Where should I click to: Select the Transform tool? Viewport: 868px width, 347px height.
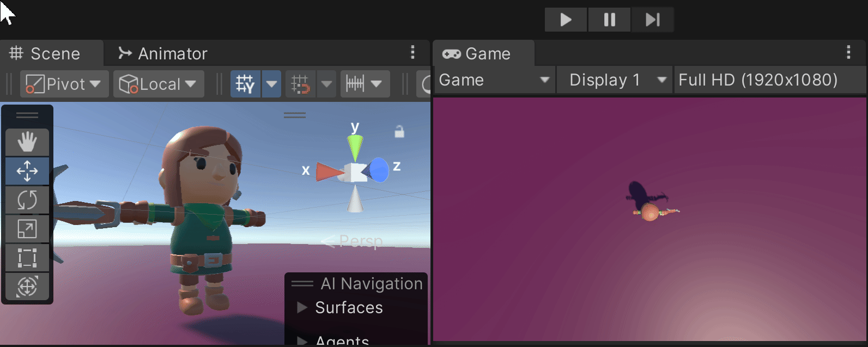click(27, 286)
